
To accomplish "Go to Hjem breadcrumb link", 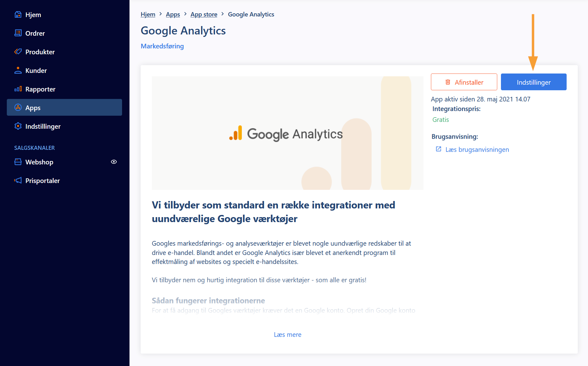I will (x=148, y=14).
